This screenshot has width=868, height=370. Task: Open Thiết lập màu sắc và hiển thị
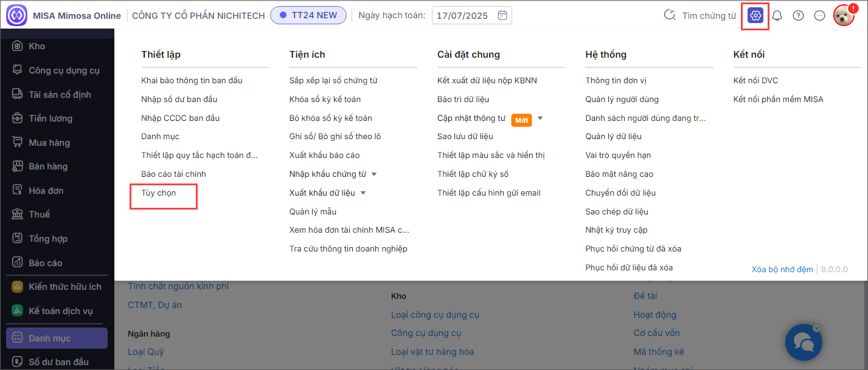point(491,156)
